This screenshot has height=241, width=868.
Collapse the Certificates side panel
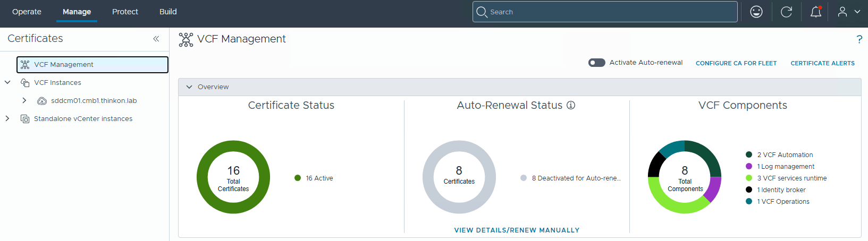(156, 39)
